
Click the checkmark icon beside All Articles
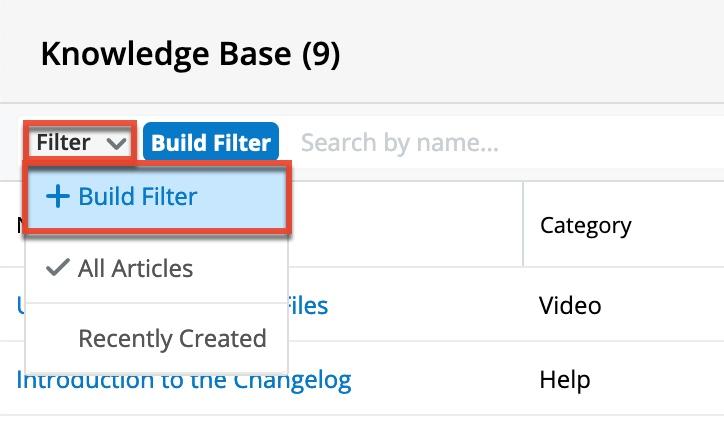58,268
